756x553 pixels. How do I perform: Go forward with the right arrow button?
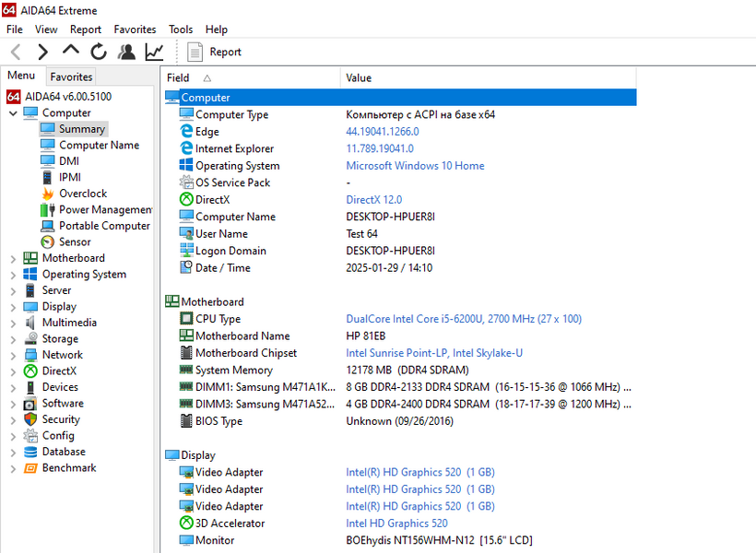click(43, 52)
